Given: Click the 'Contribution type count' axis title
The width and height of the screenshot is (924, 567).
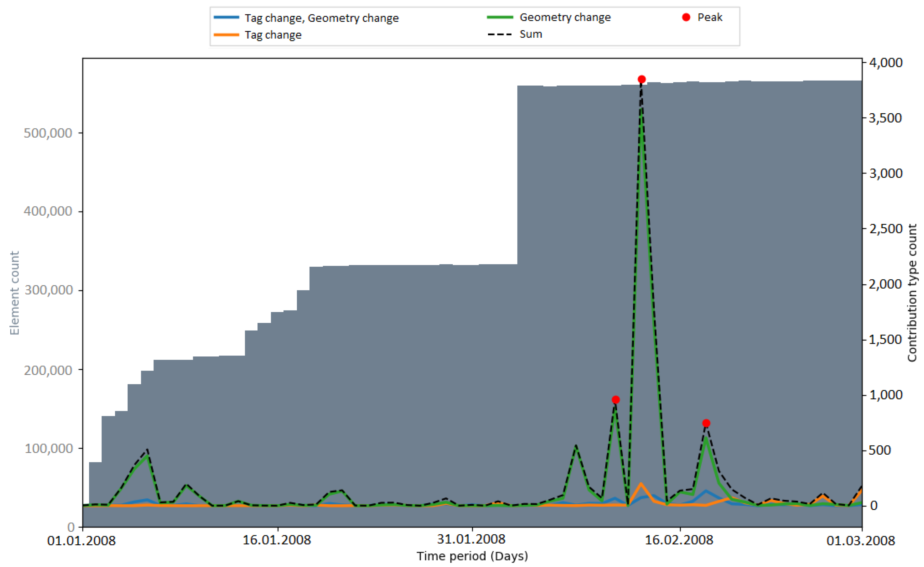Looking at the screenshot, I should tap(912, 293).
